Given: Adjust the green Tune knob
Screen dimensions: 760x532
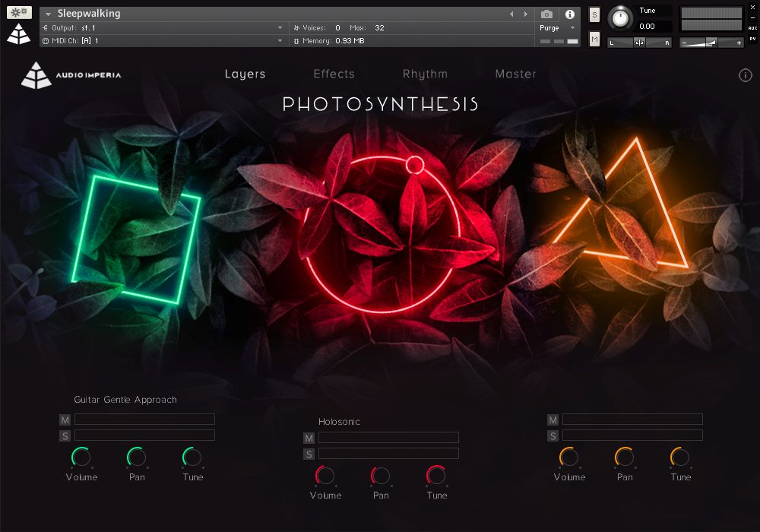Looking at the screenshot, I should (x=192, y=457).
